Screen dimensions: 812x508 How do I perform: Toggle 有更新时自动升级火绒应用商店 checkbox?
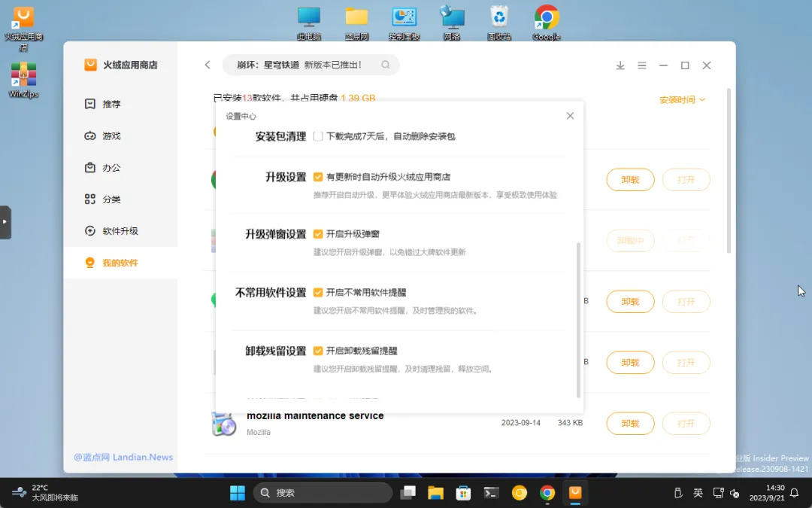pos(318,177)
